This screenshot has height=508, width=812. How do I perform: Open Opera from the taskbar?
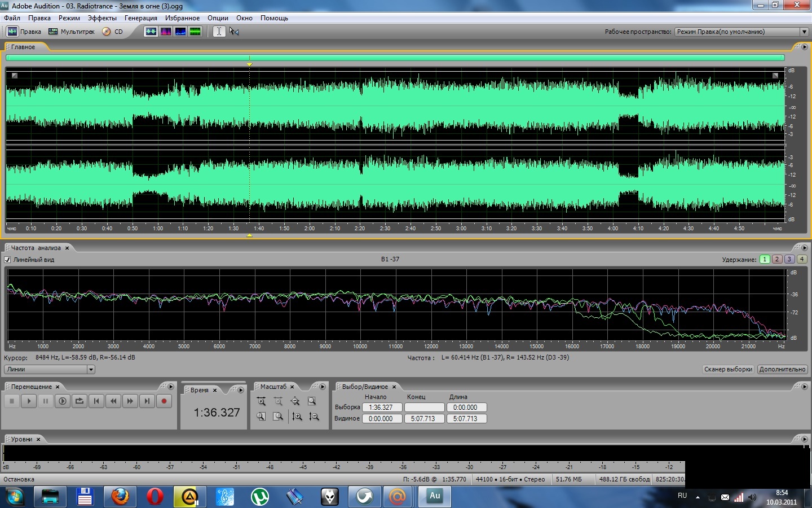click(155, 497)
